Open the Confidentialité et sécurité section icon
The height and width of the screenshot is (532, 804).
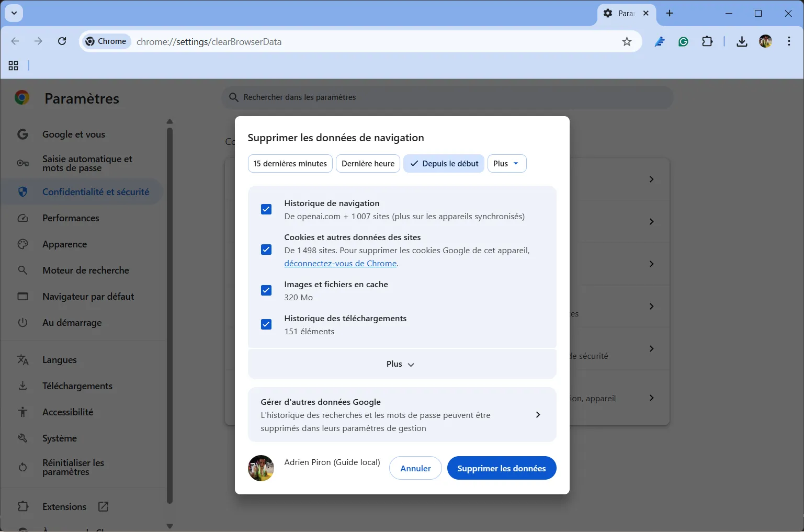click(23, 191)
